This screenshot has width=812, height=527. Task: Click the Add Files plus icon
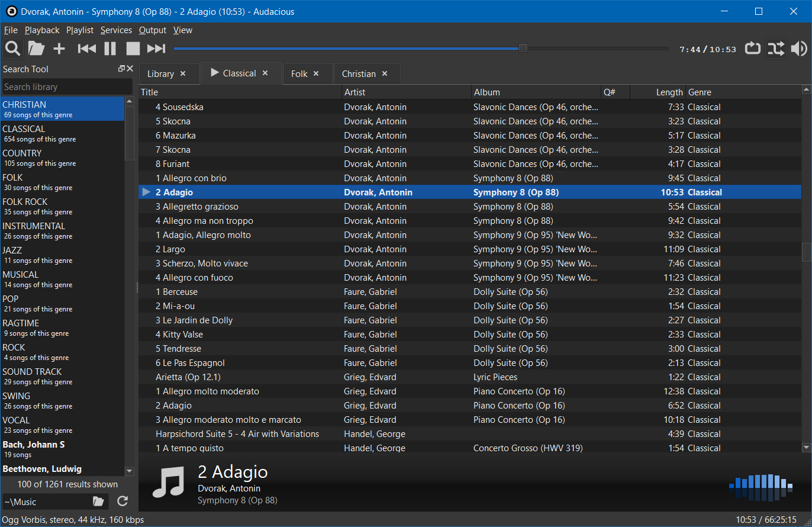tap(59, 49)
